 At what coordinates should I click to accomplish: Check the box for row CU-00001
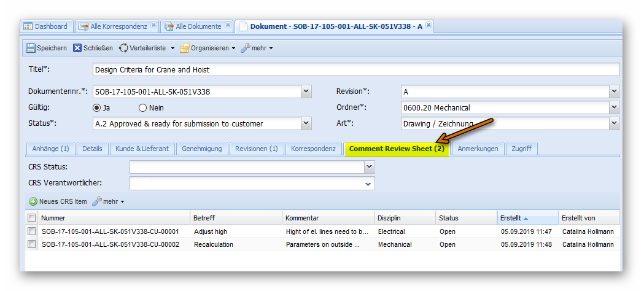(x=32, y=231)
